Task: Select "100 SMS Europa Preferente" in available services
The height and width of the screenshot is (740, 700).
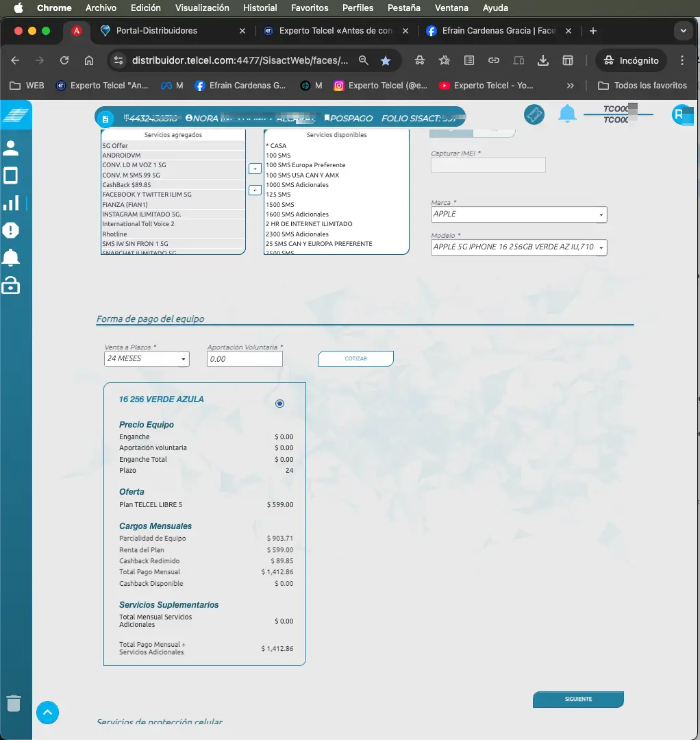Action: [x=336, y=165]
